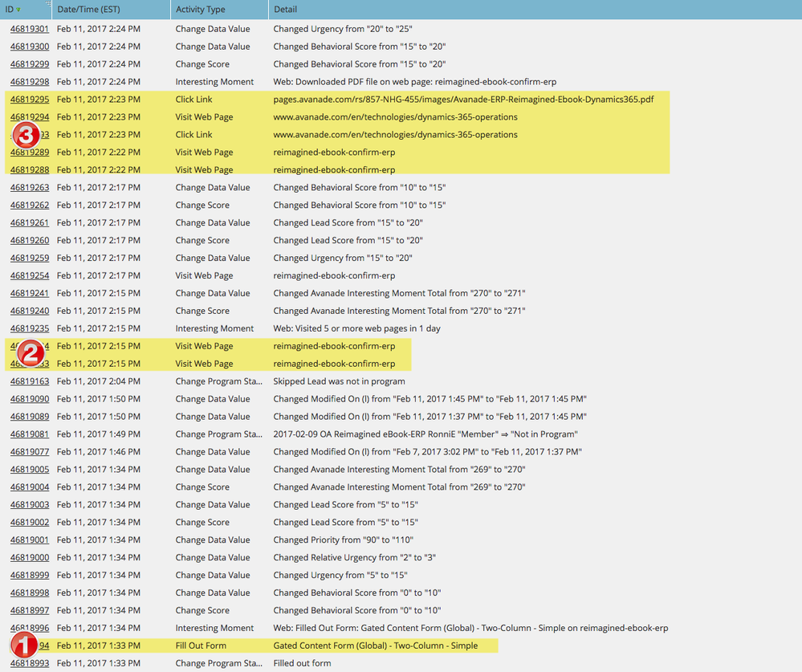Open activity ID 46819081
This screenshot has width=802, height=672.
[x=30, y=434]
